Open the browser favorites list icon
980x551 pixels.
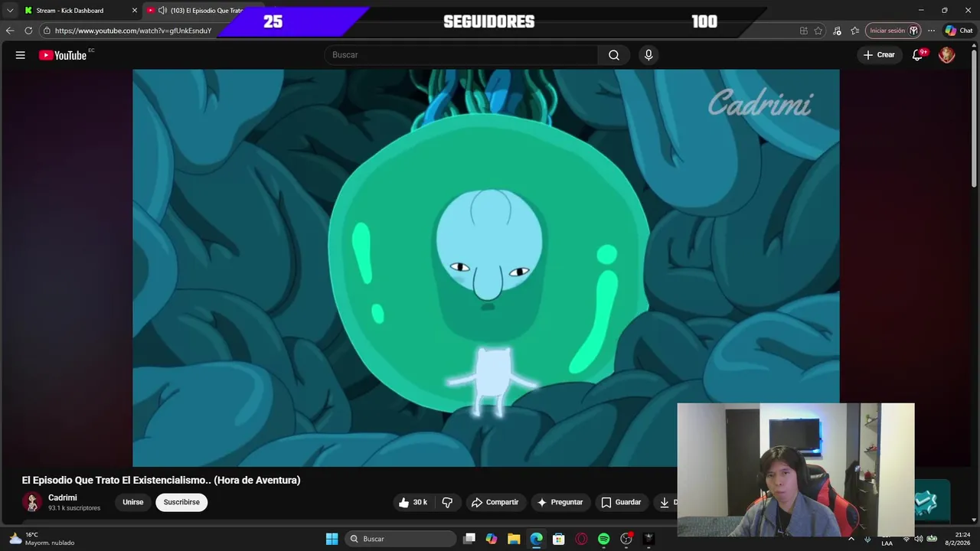(x=855, y=31)
